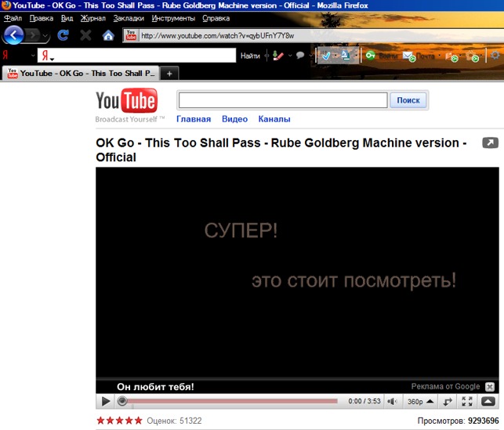The image size is (504, 430).
Task: Open the Главная link
Action: click(194, 119)
